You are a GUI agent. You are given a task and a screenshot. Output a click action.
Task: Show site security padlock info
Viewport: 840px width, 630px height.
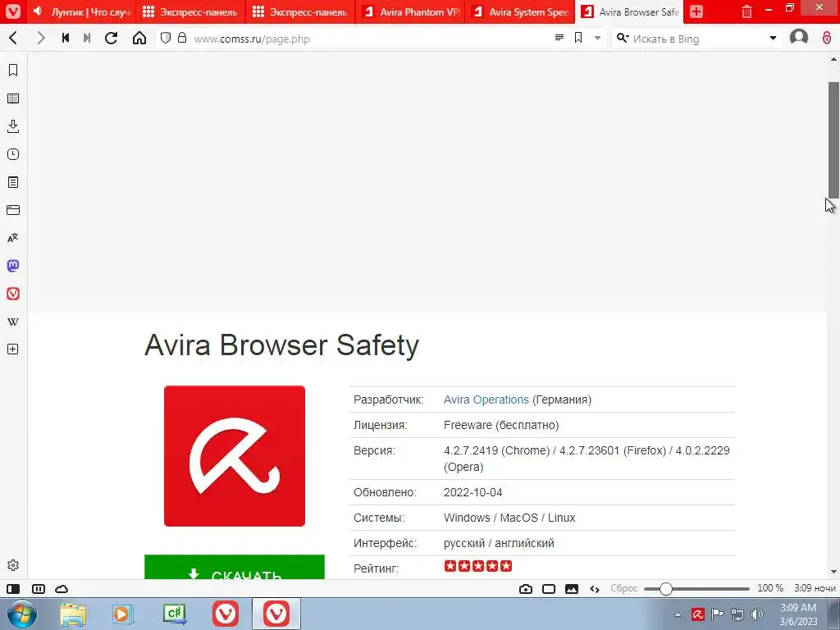(182, 38)
